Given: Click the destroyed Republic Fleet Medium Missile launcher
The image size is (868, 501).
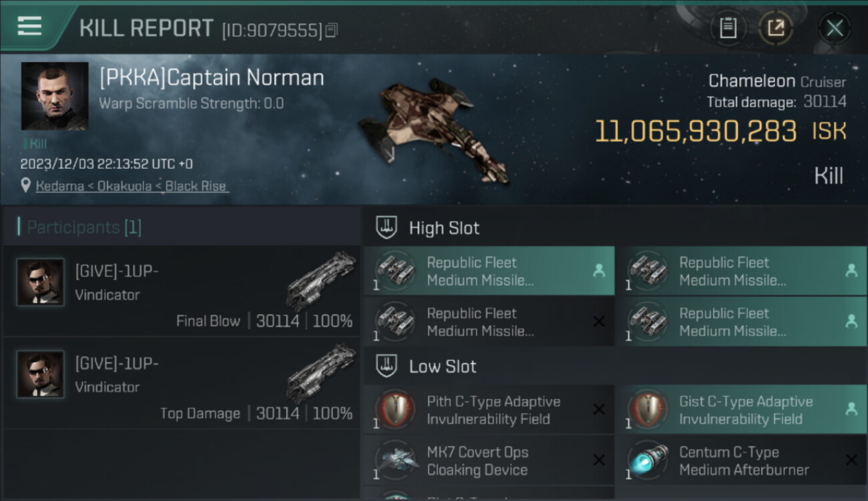Looking at the screenshot, I should tap(489, 322).
